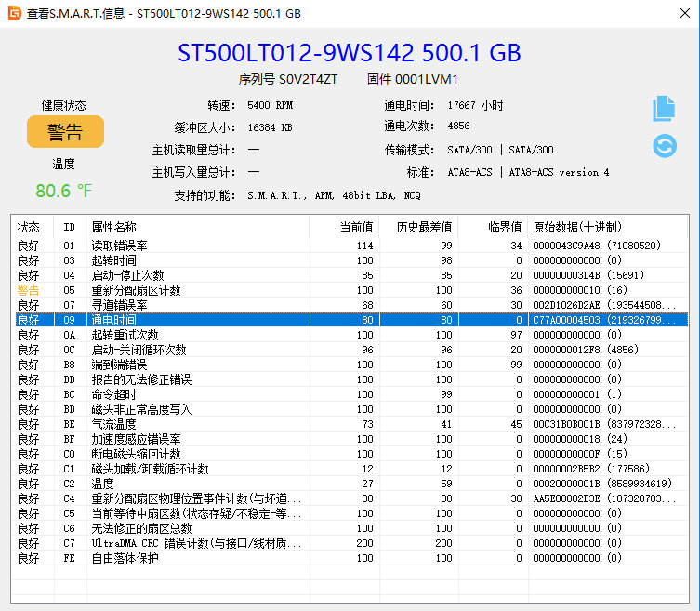The height and width of the screenshot is (611, 700).
Task: Click the raw value 00020000001B (8589934619)
Action: (602, 484)
